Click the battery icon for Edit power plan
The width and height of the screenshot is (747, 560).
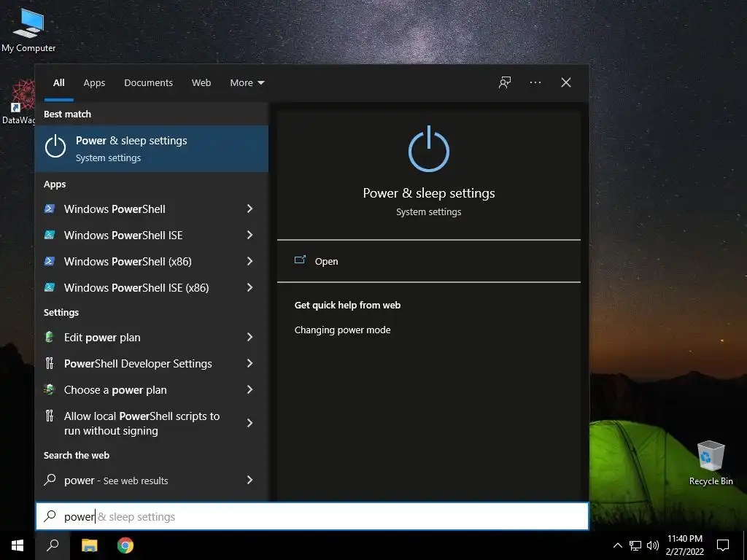[49, 337]
